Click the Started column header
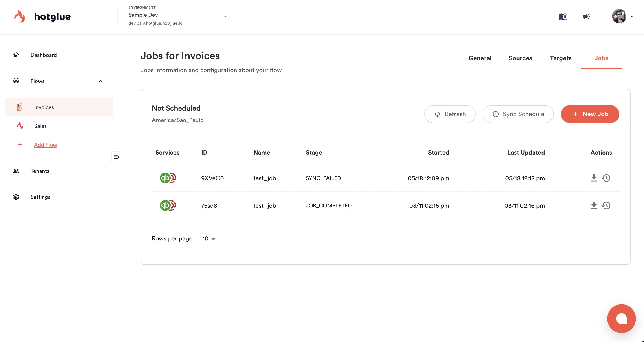 (x=439, y=153)
